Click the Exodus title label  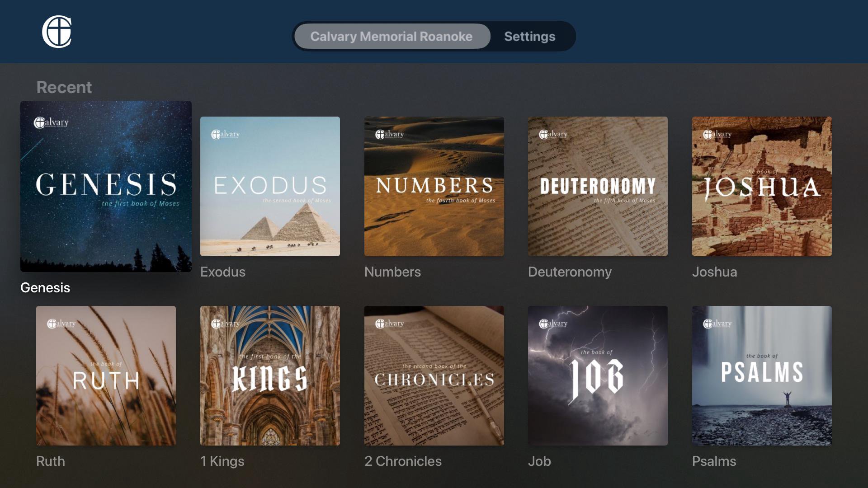[x=223, y=272]
